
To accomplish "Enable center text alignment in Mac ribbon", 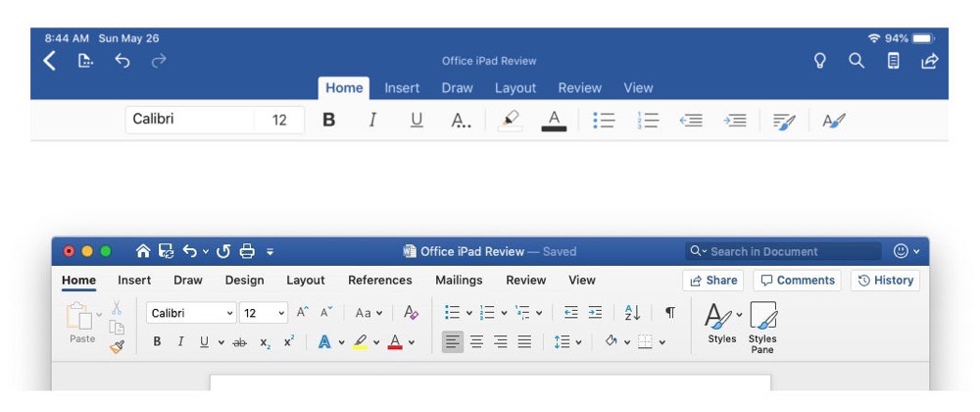I will point(476,342).
